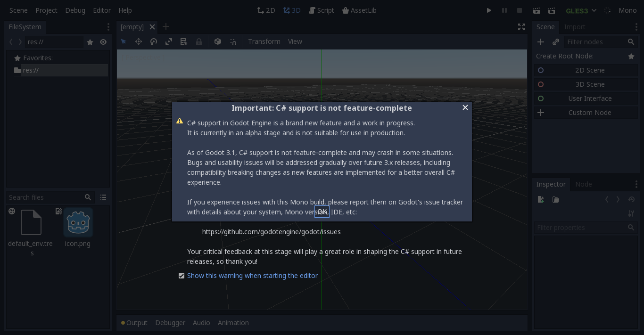Screen dimensions: 644x335
Task: Open the list of selectable nodes icon
Action: tap(184, 41)
